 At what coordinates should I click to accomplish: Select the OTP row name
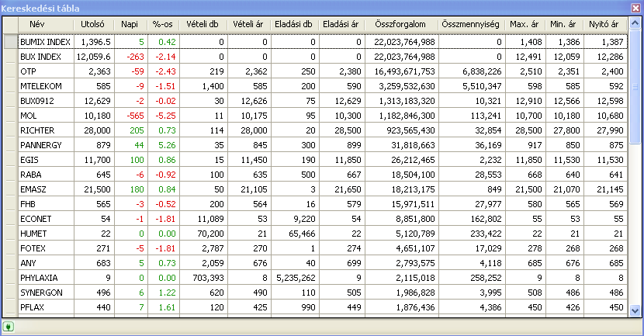tap(29, 71)
